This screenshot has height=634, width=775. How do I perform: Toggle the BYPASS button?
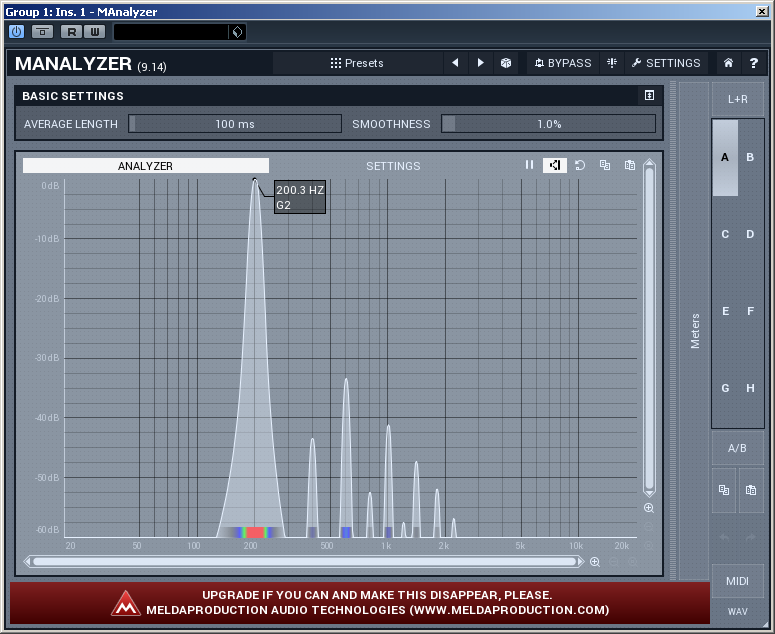[563, 63]
